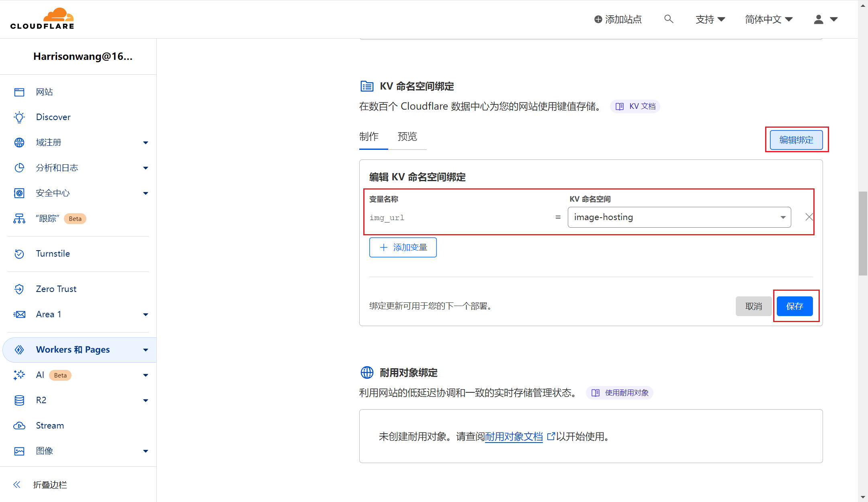Click the Zero Trust shield icon
868x502 pixels.
pyautogui.click(x=19, y=289)
